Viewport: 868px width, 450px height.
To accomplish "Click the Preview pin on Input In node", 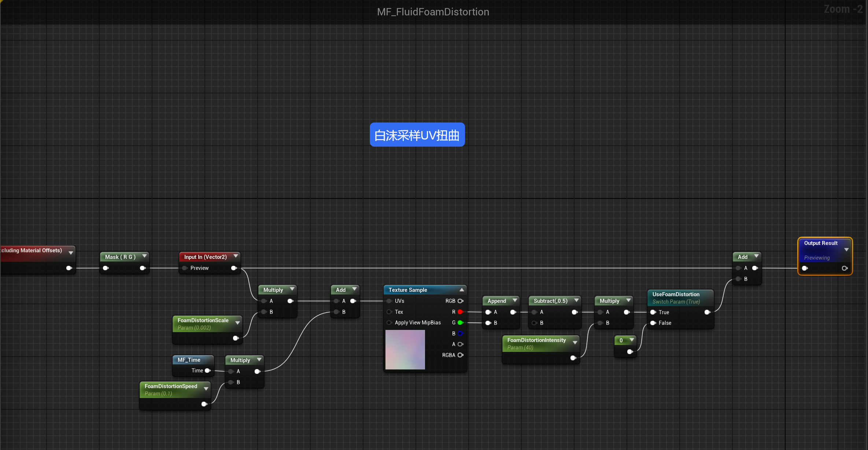I will click(x=185, y=268).
